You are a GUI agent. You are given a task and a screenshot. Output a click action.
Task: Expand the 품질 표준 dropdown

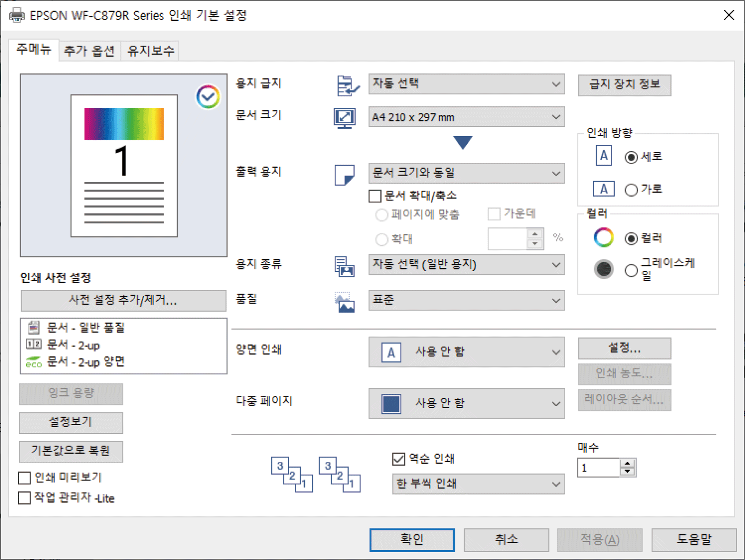coord(466,300)
